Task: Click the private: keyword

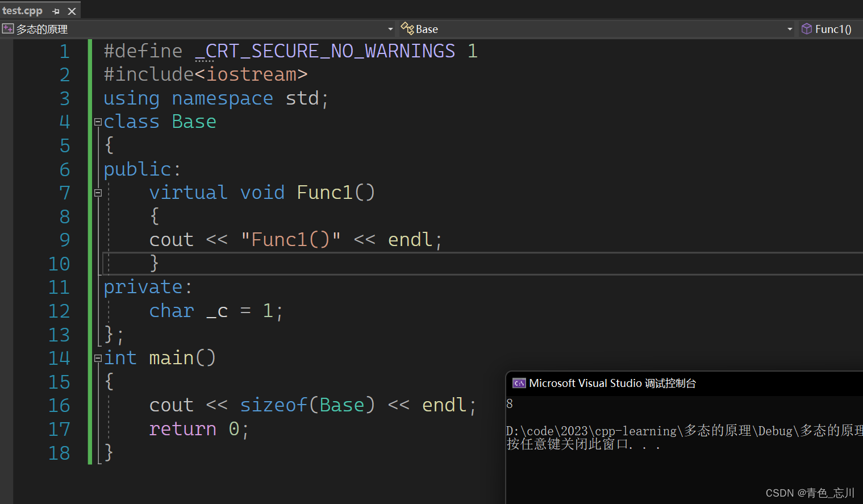Action: tap(148, 287)
